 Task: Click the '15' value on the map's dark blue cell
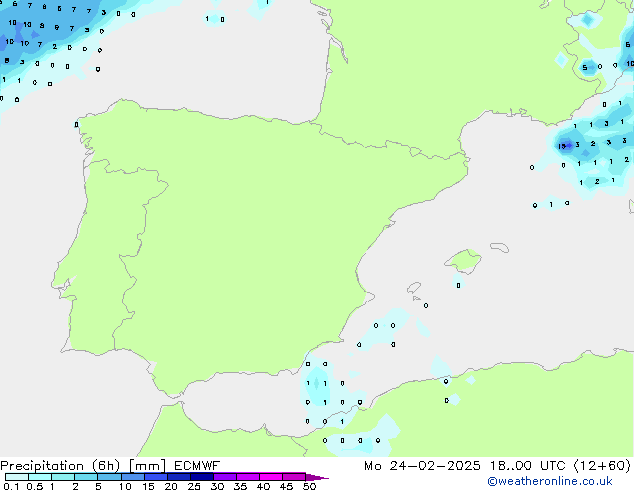[562, 146]
